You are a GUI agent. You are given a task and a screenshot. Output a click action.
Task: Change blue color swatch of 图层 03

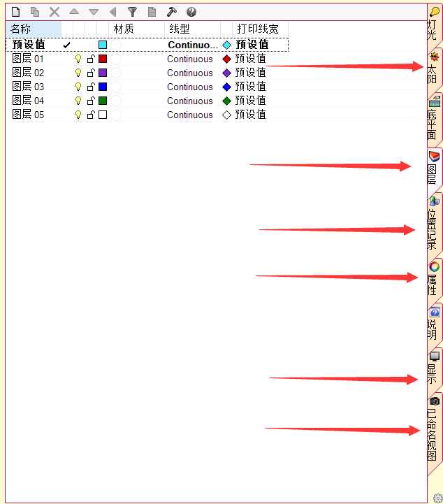click(103, 87)
